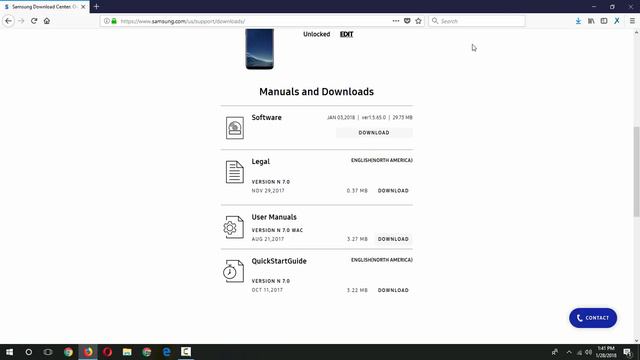Click the blue X extension icon
The height and width of the screenshot is (360, 640).
click(x=617, y=21)
